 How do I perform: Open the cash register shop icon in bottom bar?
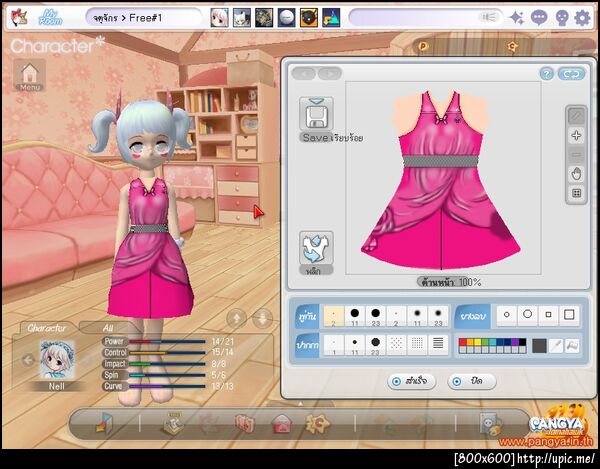173,423
